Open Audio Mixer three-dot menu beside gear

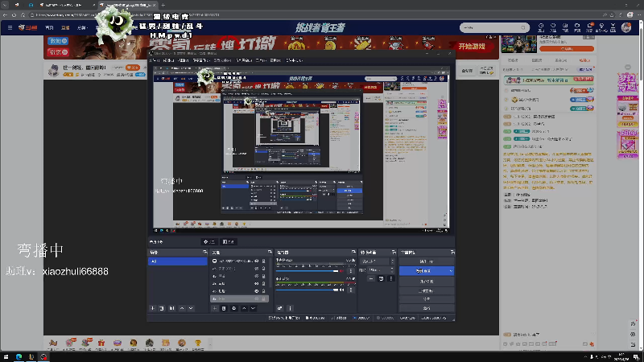290,308
